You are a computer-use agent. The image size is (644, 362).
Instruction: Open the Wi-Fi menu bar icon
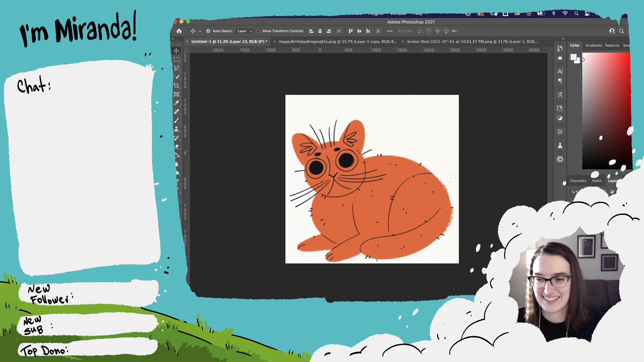[x=565, y=14]
